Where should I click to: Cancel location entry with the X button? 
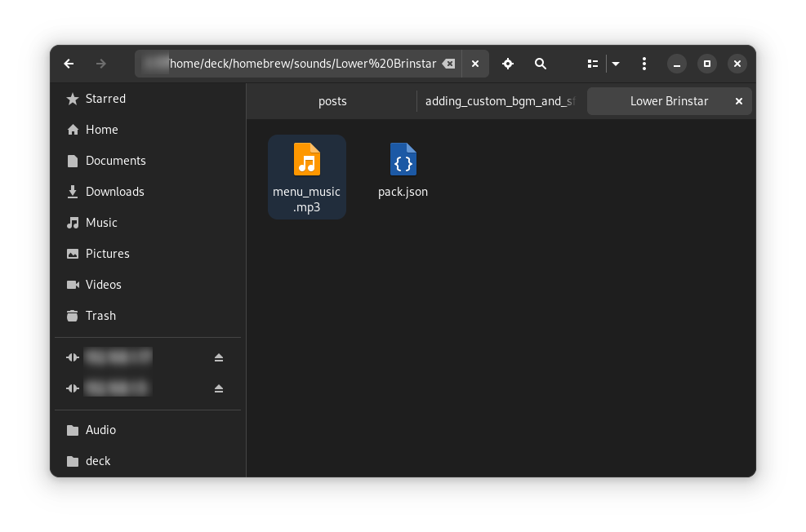pos(475,64)
